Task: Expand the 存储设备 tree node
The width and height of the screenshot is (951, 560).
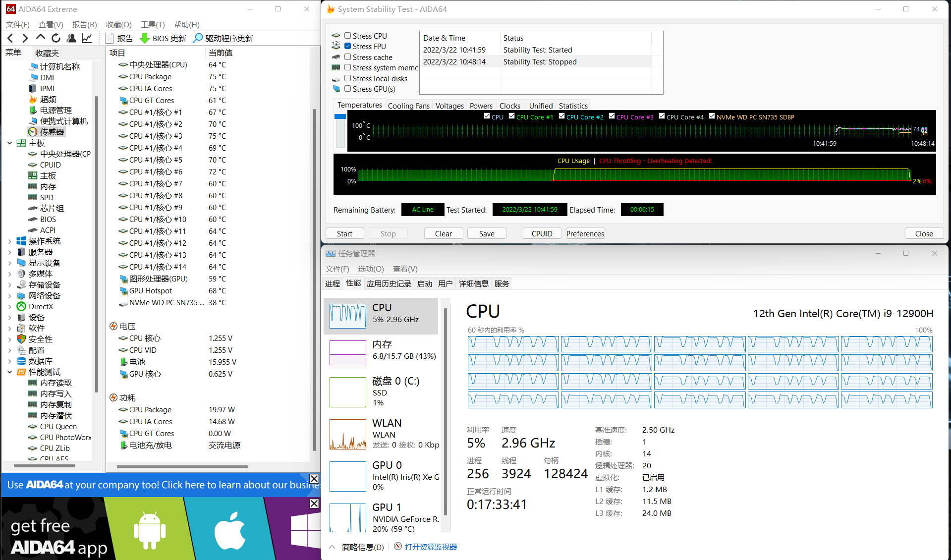Action: [x=9, y=284]
